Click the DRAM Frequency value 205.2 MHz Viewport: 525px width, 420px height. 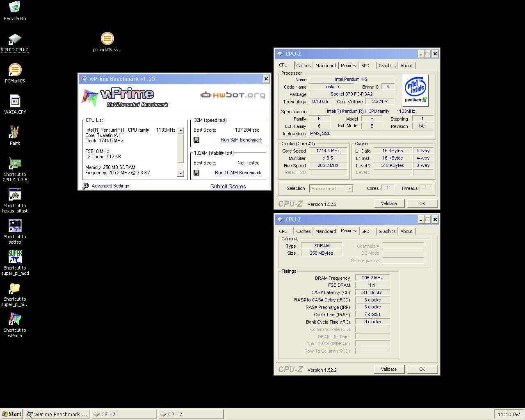click(372, 278)
